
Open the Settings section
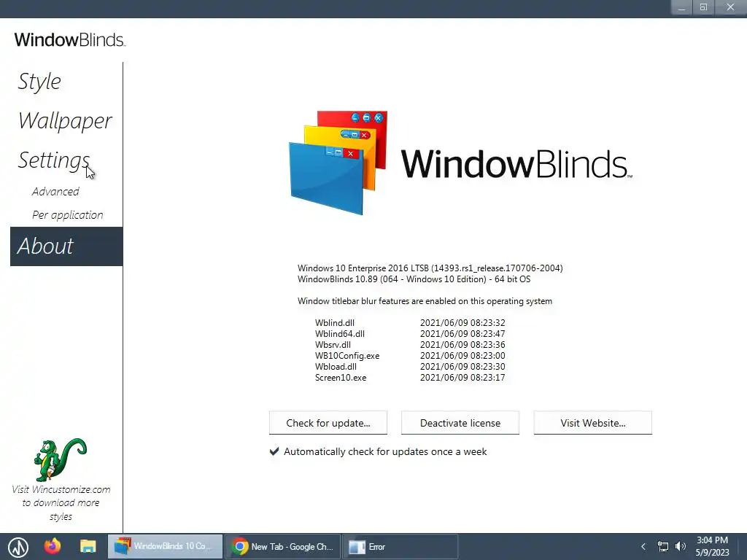53,160
